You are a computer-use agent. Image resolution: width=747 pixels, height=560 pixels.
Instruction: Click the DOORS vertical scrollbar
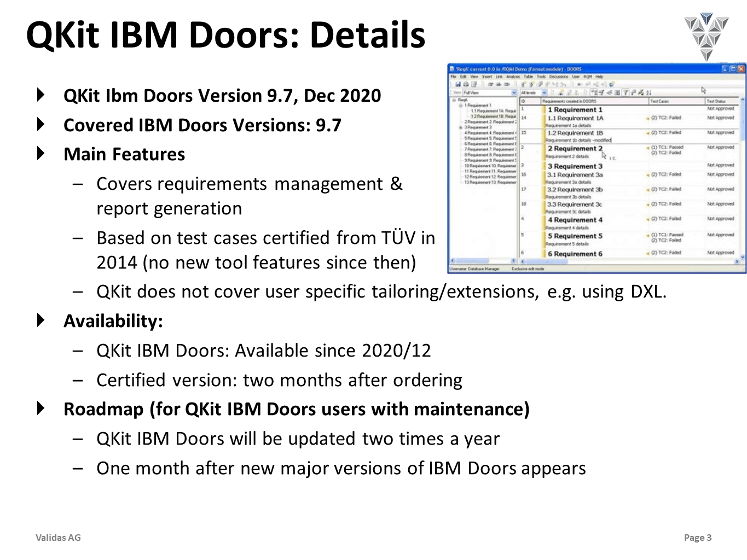(x=743, y=178)
